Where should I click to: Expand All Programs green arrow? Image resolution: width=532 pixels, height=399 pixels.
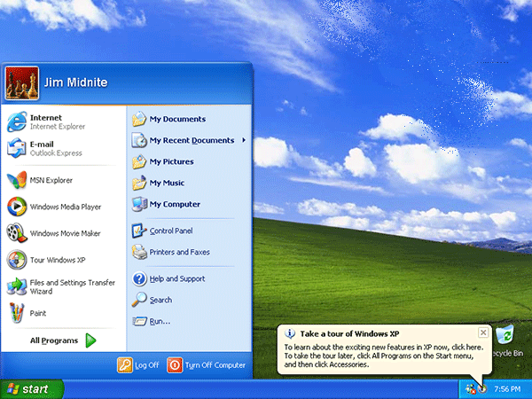click(90, 340)
